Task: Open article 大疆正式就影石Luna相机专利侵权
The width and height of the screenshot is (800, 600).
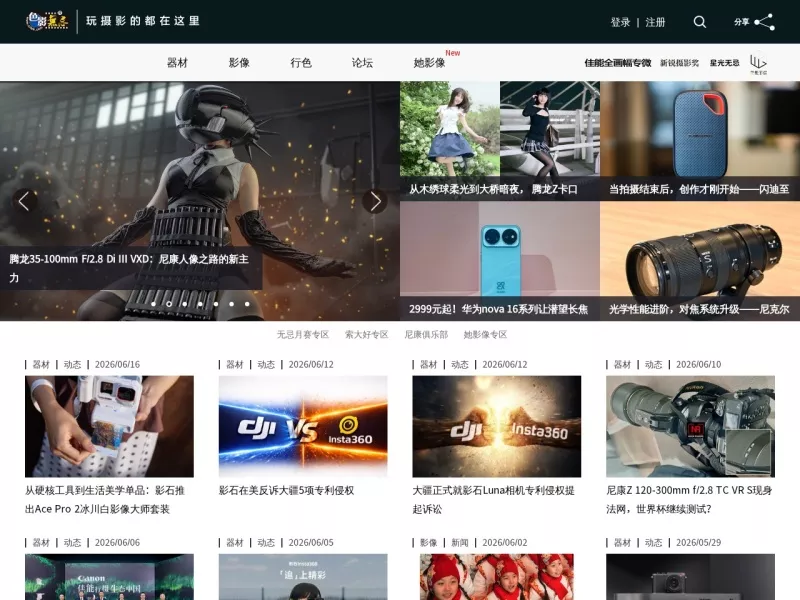Action: point(493,499)
